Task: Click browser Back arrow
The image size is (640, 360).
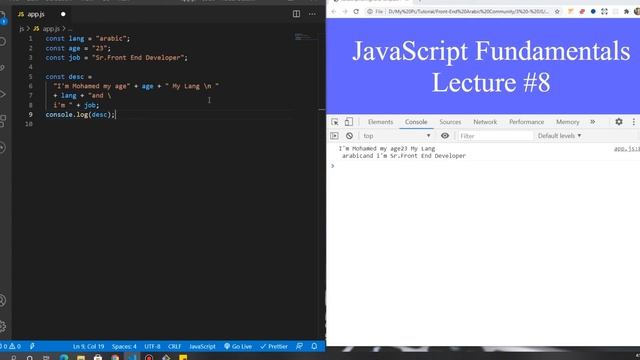Action: click(x=334, y=11)
